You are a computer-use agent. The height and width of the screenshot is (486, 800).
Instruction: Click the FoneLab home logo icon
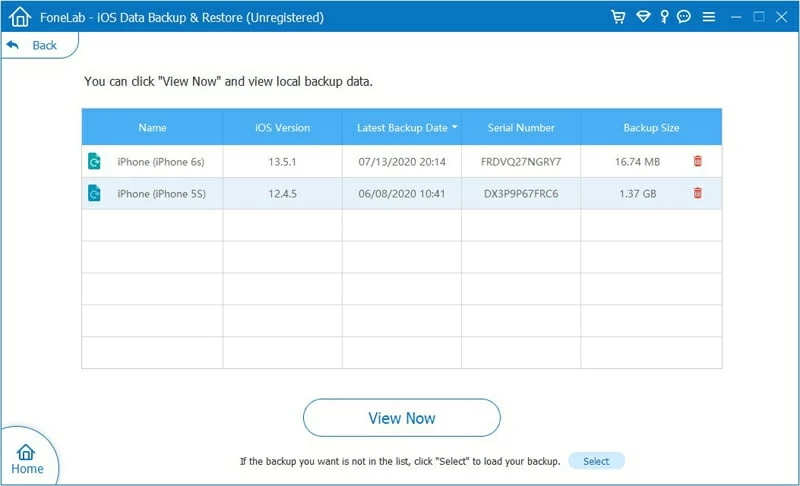(19, 17)
